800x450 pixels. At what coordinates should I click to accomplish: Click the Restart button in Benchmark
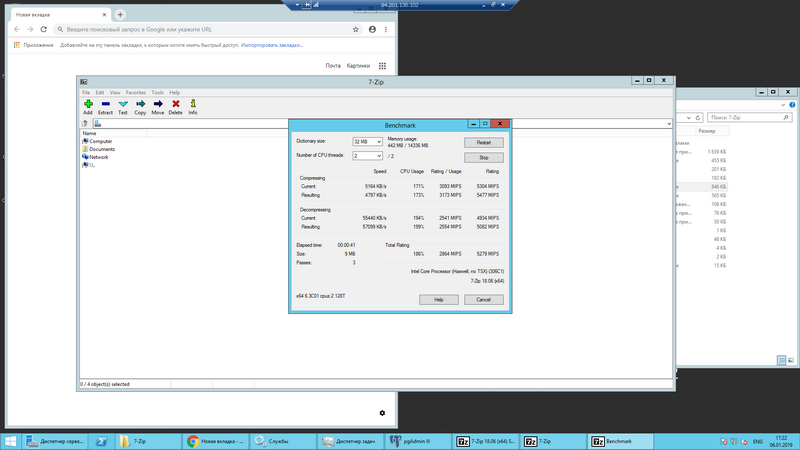pyautogui.click(x=484, y=142)
